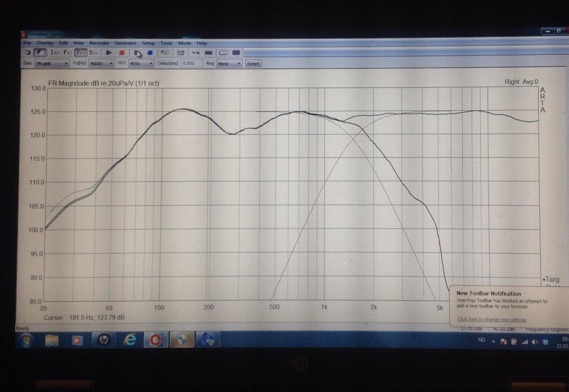Switch to Imp impulse response mode
The height and width of the screenshot is (392, 569).
[x=55, y=52]
